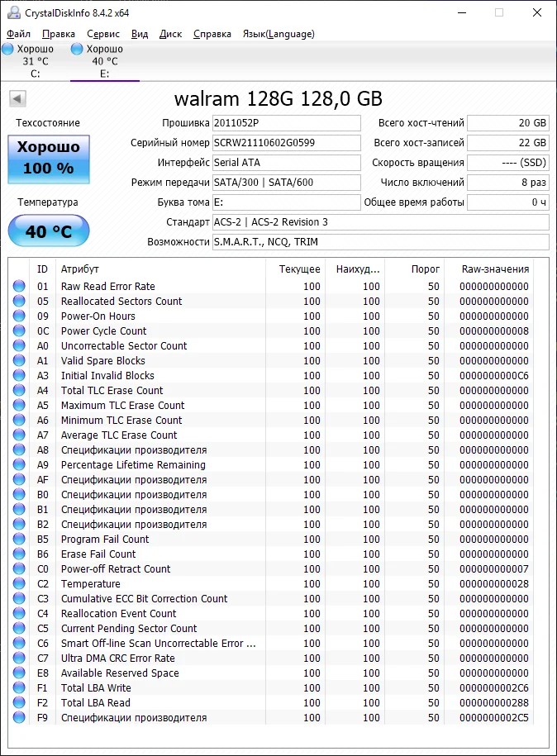Viewport: 557px width, 756px height.
Task: Click the interface field Serial ATA
Action: (x=287, y=163)
